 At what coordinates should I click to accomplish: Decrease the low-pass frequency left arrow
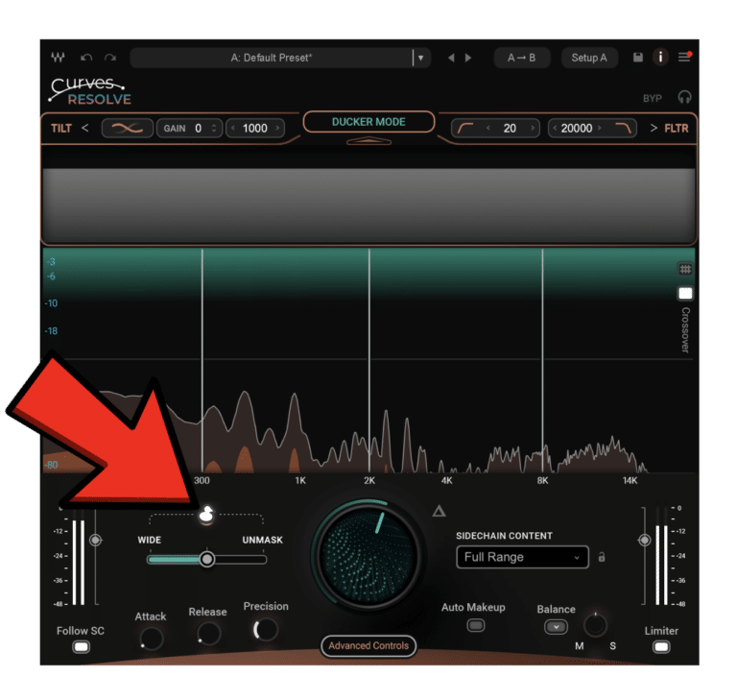click(555, 128)
